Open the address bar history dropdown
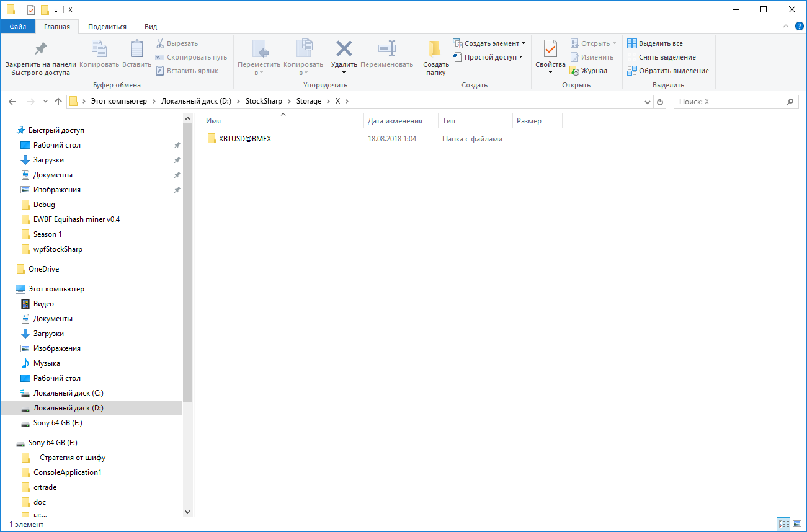The width and height of the screenshot is (807, 532). [647, 102]
